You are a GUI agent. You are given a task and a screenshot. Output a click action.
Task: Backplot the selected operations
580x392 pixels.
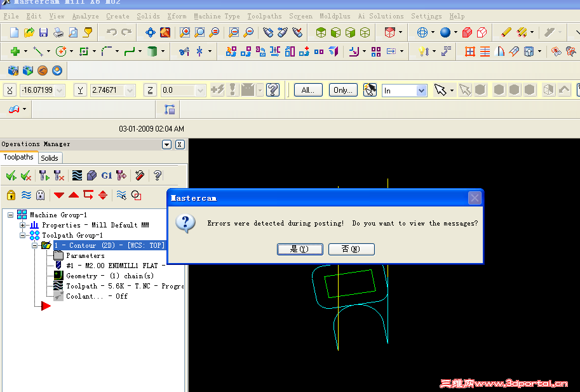[78, 175]
